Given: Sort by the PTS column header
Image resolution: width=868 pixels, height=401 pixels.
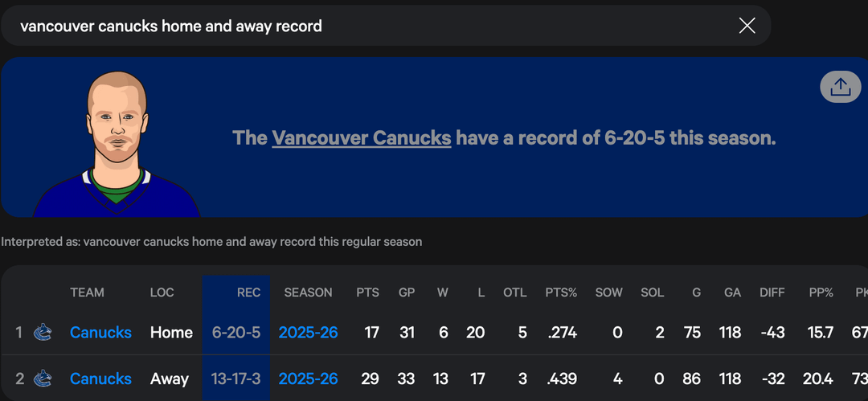Looking at the screenshot, I should tap(368, 293).
